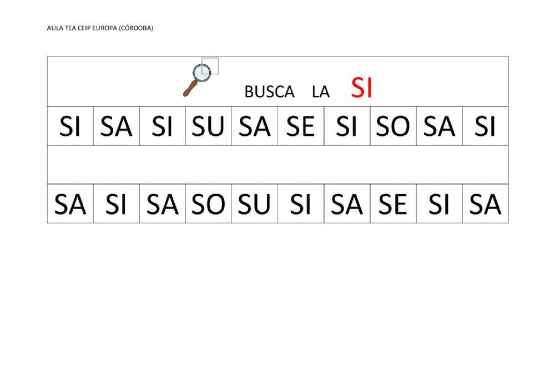
Task: Tap the SI cell between top-row SE and SO
Action: 347,127
